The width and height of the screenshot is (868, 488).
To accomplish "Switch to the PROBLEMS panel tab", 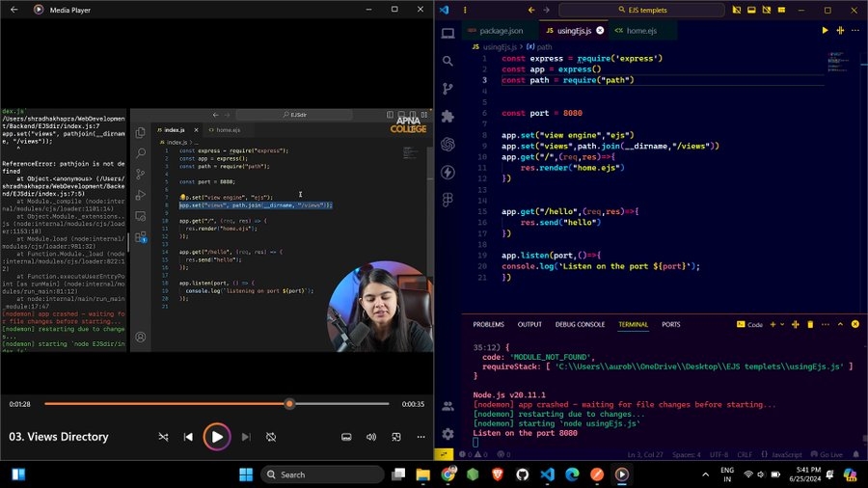I will click(488, 325).
